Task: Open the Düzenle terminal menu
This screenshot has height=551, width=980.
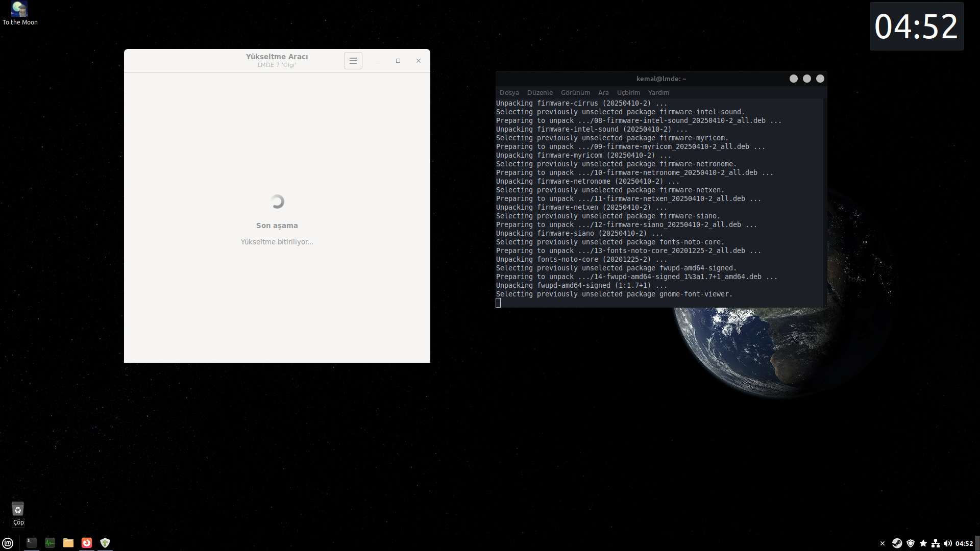Action: click(x=540, y=92)
